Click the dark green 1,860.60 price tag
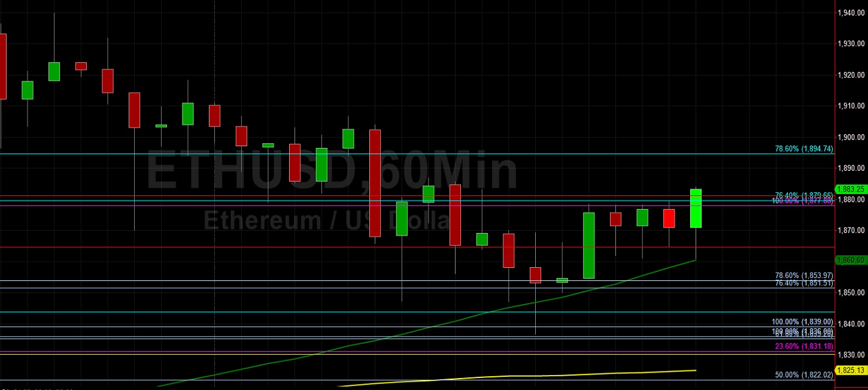The width and height of the screenshot is (868, 390). pyautogui.click(x=851, y=260)
